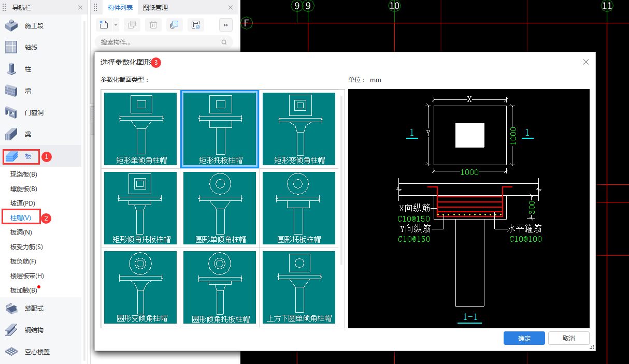The image size is (629, 364).
Task: Select 板负筋(F) in the tree
Action: click(23, 261)
